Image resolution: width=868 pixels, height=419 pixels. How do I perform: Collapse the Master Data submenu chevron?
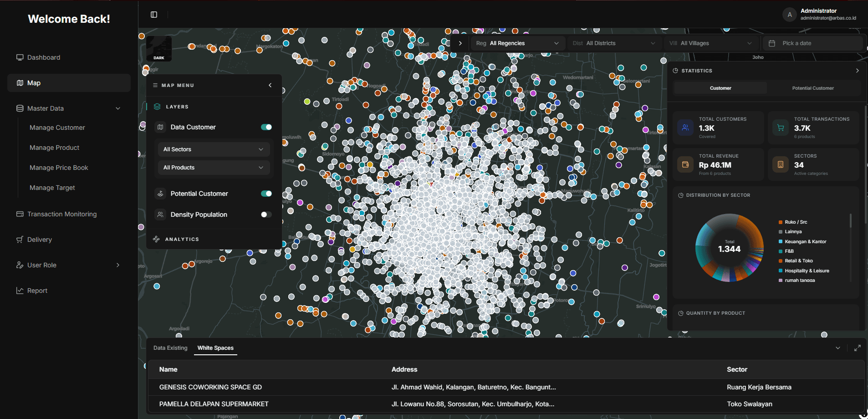coord(118,108)
